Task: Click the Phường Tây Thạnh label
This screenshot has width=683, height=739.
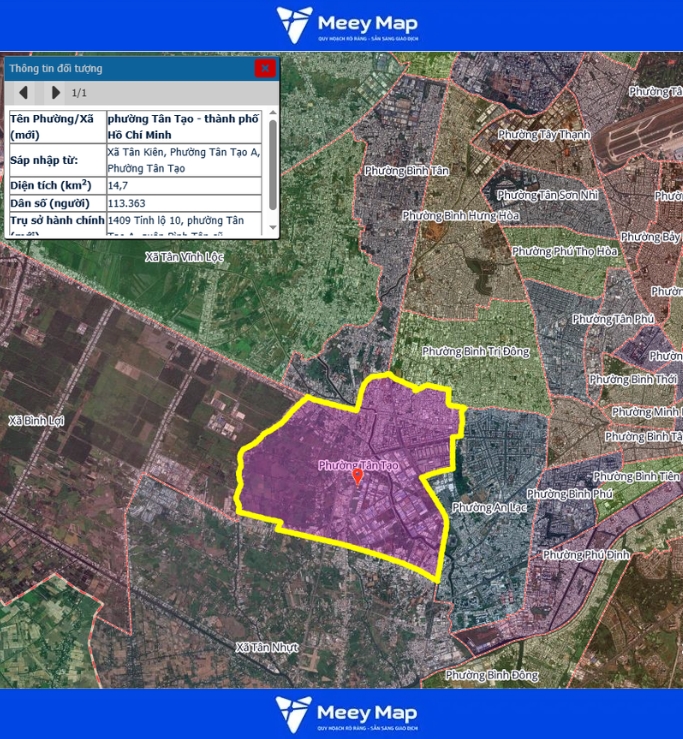Action: click(543, 135)
